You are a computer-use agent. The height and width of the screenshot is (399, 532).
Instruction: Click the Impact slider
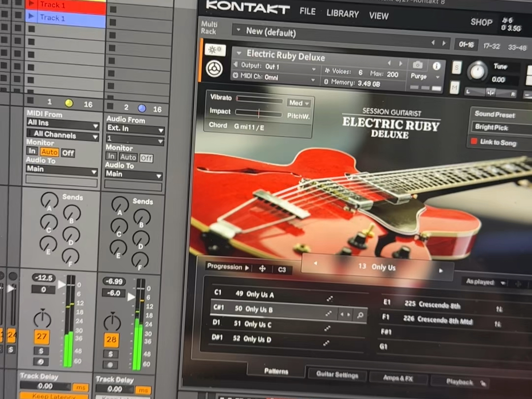258,113
